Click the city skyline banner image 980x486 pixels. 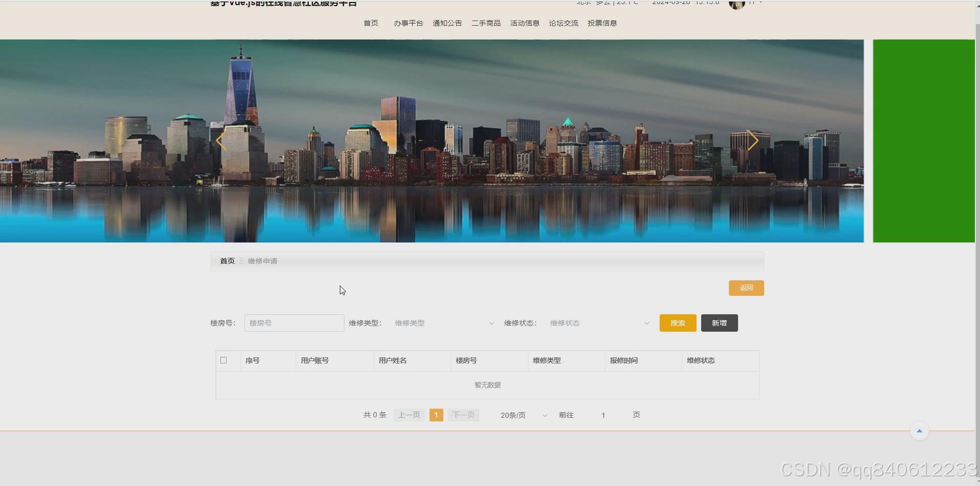coord(432,141)
